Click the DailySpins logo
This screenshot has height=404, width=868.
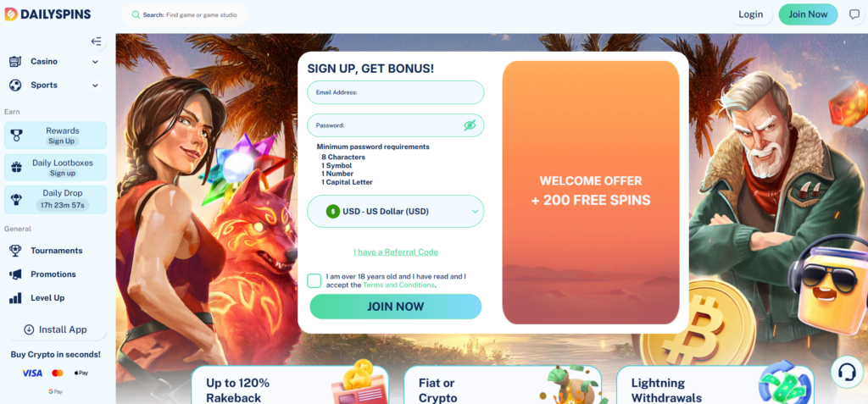coord(47,14)
